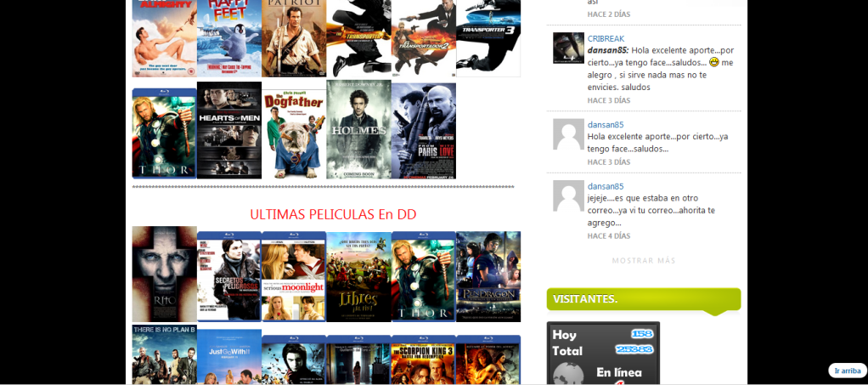Click the CRIBREAK username link
868x385 pixels.
[606, 39]
